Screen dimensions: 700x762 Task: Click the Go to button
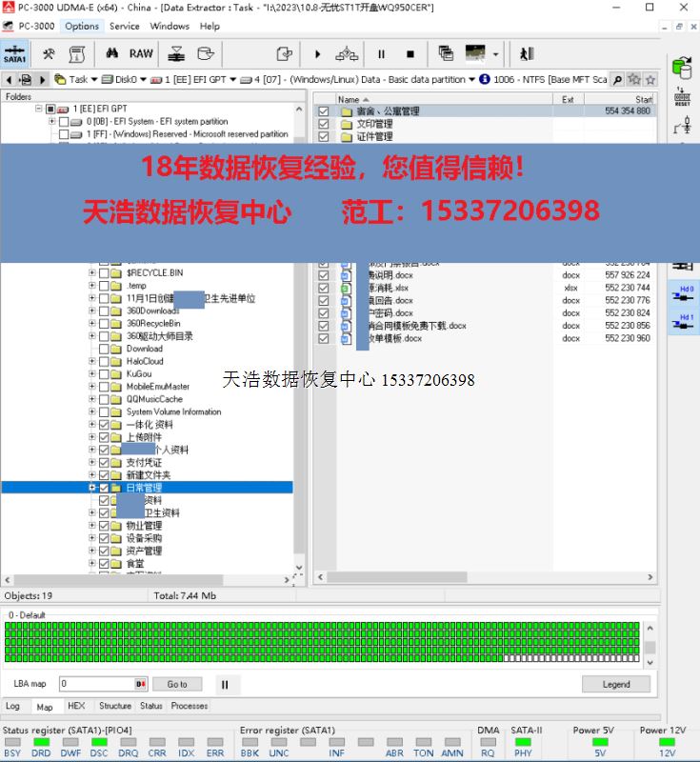pos(177,684)
